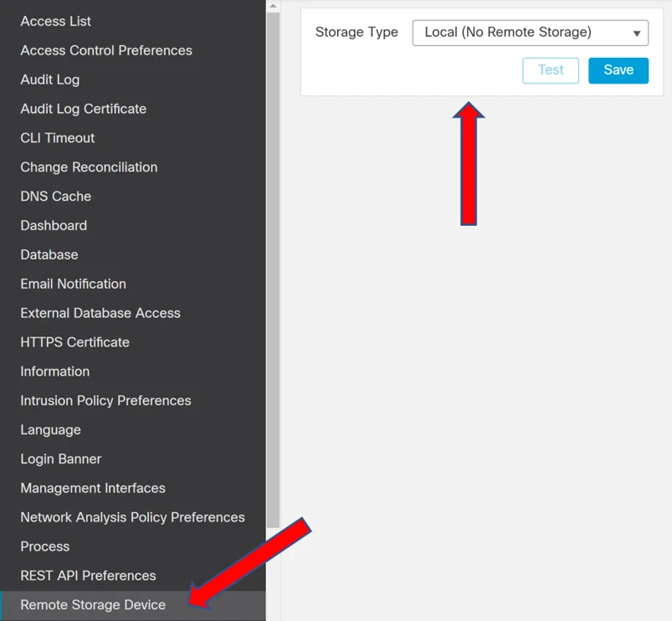
Task: Open CLI Timeout configuration
Action: pyautogui.click(x=58, y=138)
